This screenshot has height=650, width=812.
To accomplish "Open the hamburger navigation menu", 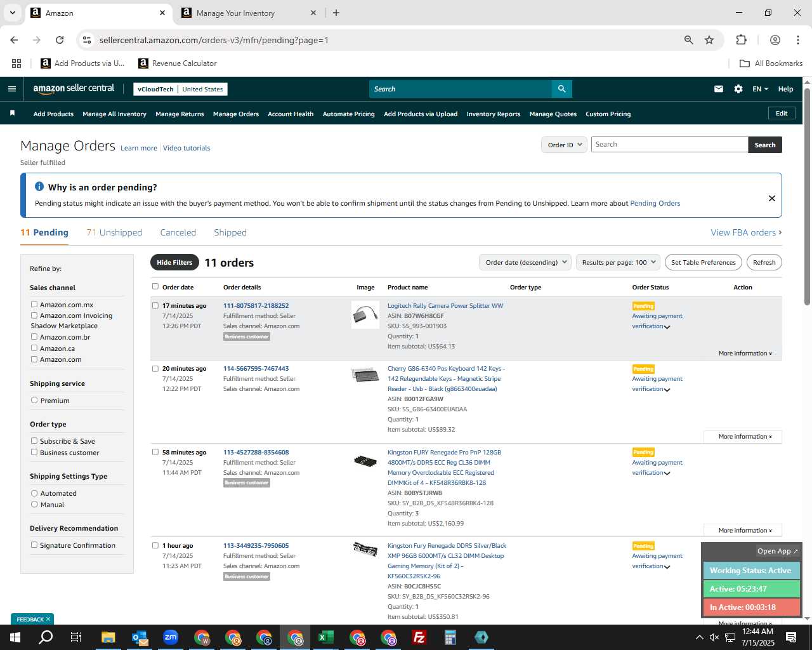I will 11,89.
